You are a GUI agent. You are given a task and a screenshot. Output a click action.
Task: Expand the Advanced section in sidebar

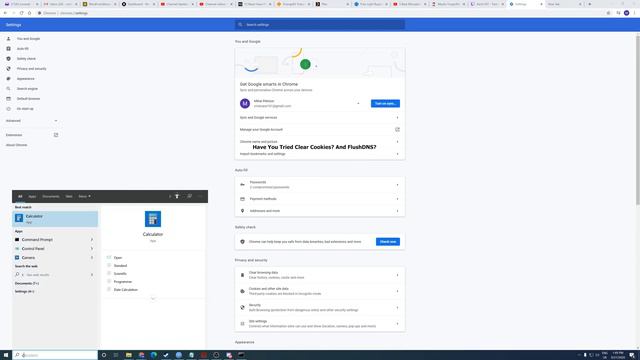(31, 121)
